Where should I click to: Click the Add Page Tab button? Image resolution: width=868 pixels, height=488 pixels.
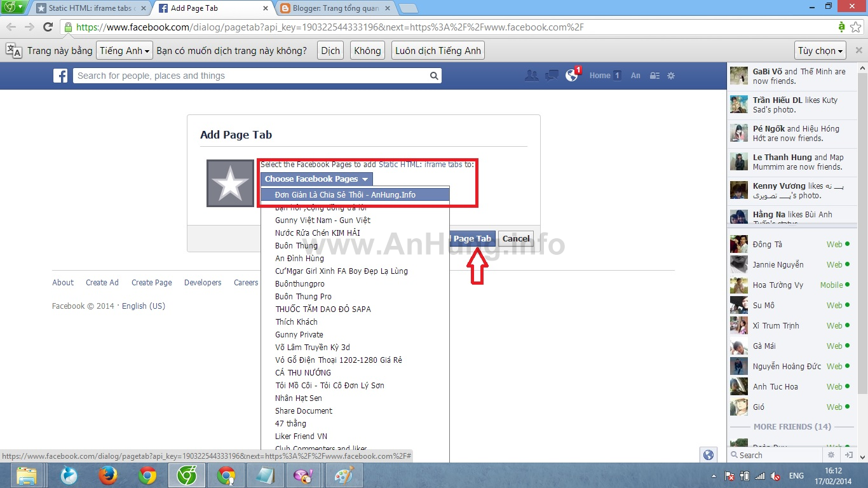[x=472, y=239]
